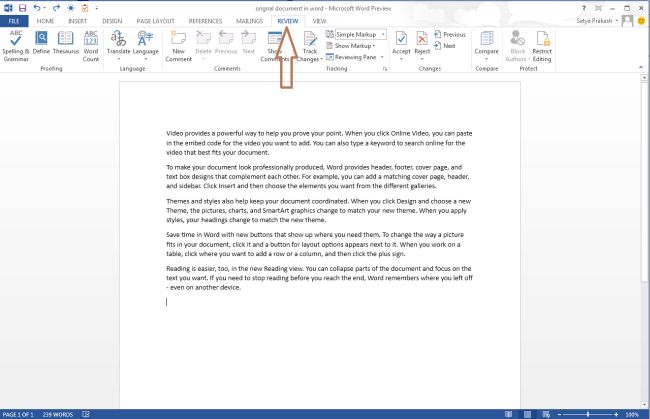Open the Thesaurus pane
Viewport: 650px width, 419px height.
(x=65, y=43)
